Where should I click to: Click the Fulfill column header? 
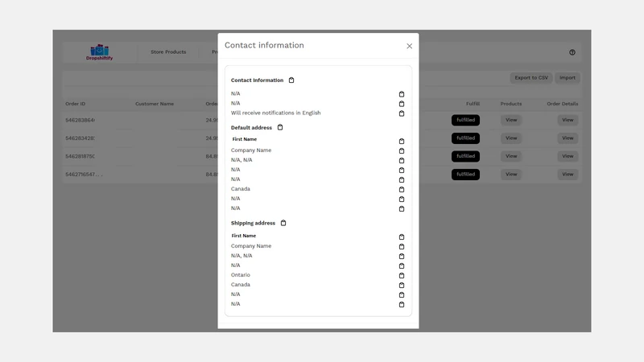pos(473,104)
